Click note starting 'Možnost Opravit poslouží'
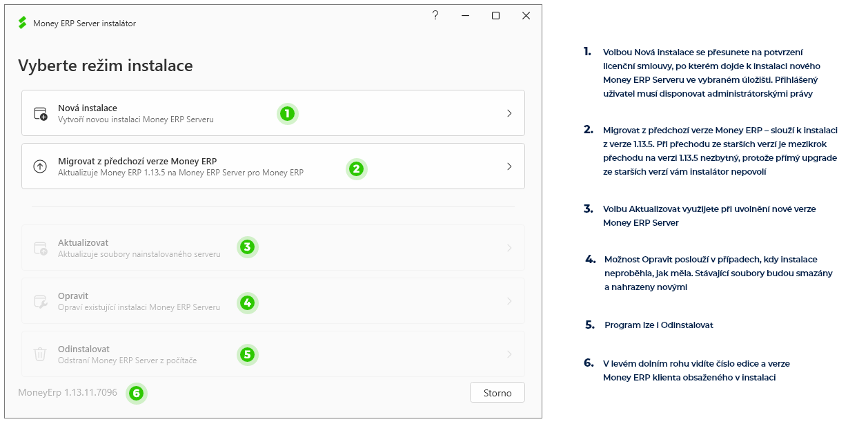This screenshot has width=868, height=424. 718,273
